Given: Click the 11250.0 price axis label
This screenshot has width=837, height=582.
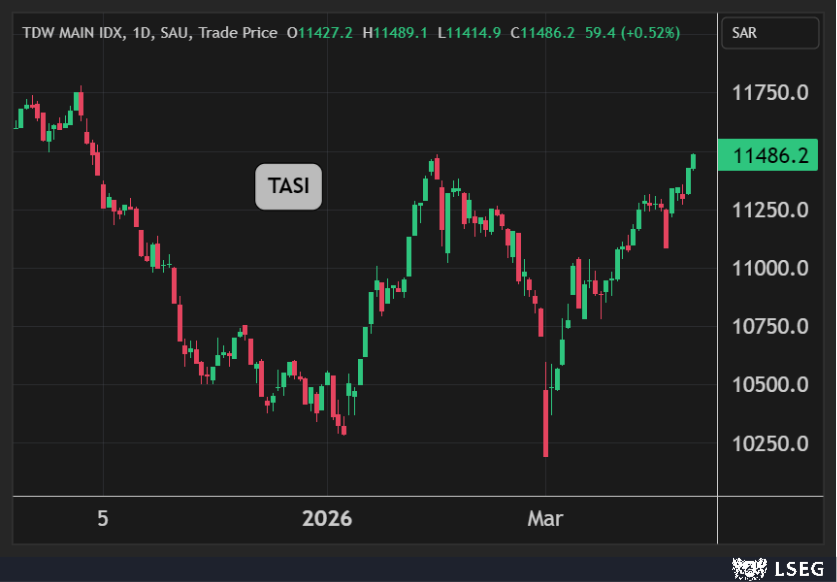Looking at the screenshot, I should pos(769,210).
